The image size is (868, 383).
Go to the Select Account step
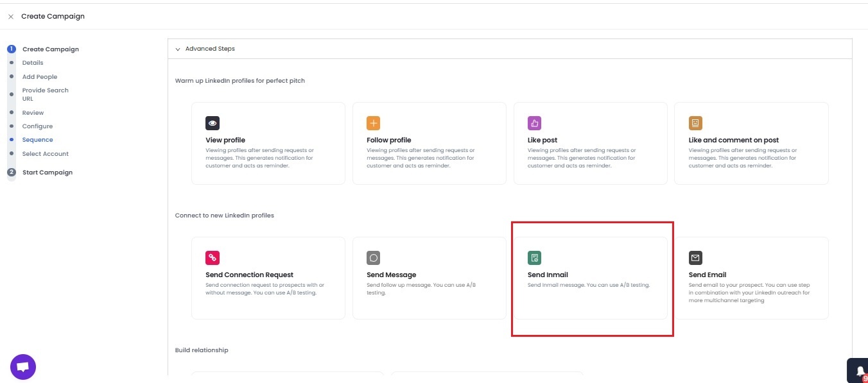(46, 154)
